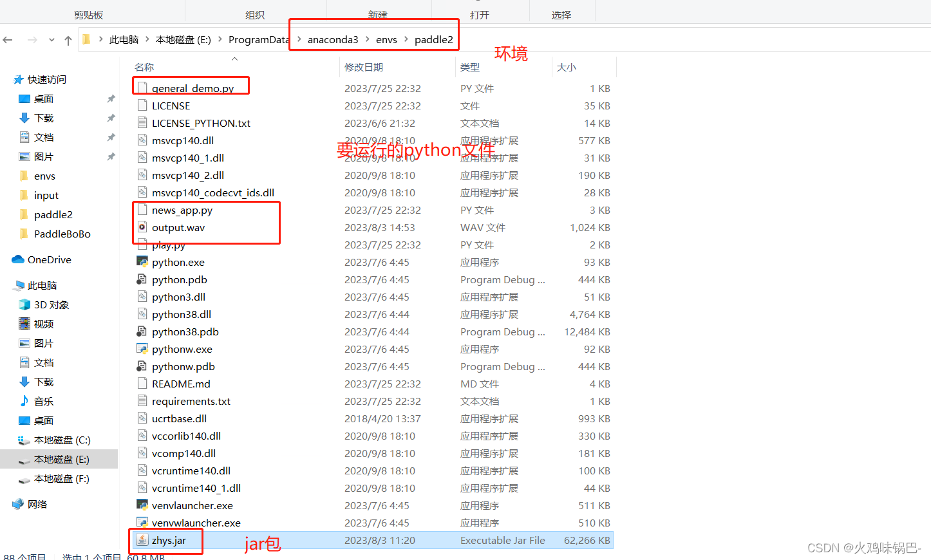Screen dimensions: 931x560
Task: Click the 视频 film icon in sidebar
Action: point(24,324)
